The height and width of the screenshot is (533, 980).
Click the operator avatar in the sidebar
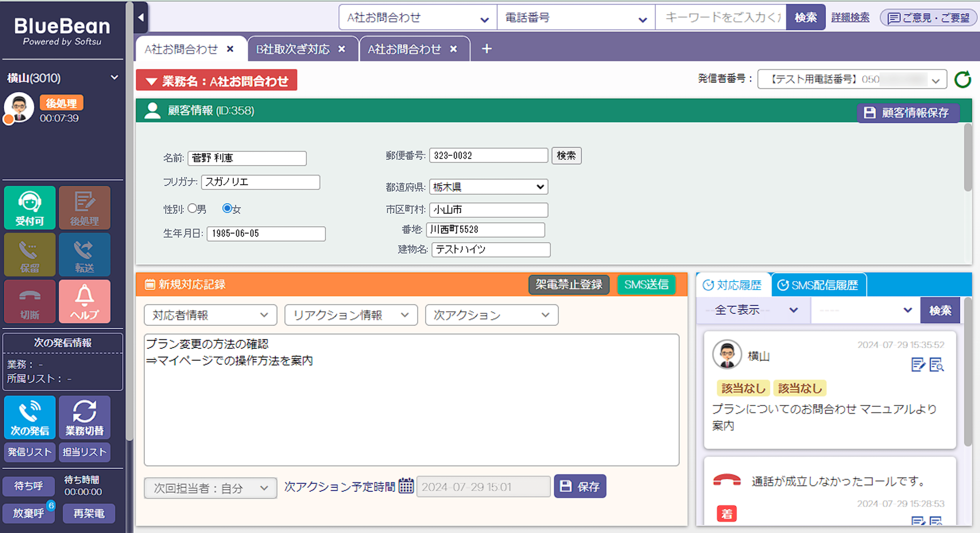tap(18, 108)
